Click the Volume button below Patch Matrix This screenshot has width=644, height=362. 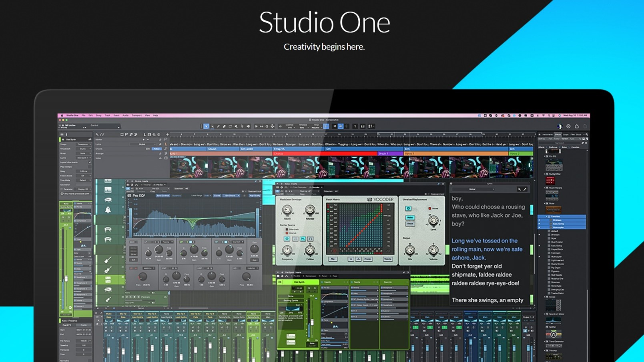point(388,259)
